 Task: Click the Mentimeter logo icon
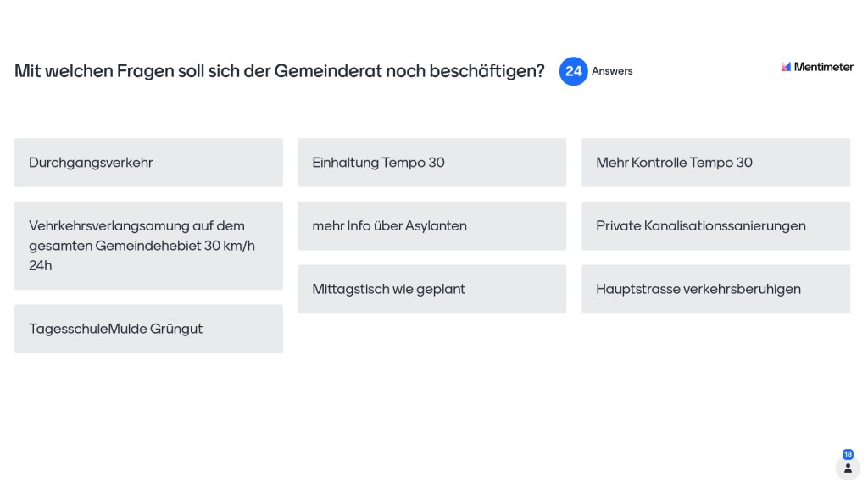(x=787, y=67)
